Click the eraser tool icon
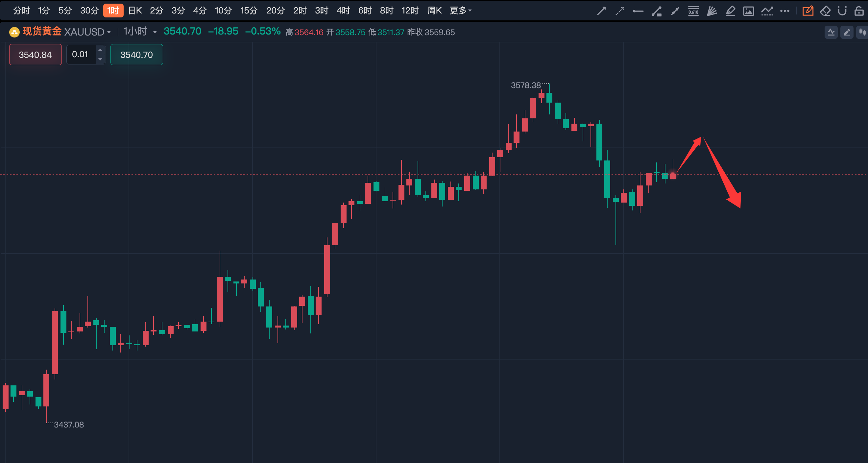 pyautogui.click(x=825, y=11)
